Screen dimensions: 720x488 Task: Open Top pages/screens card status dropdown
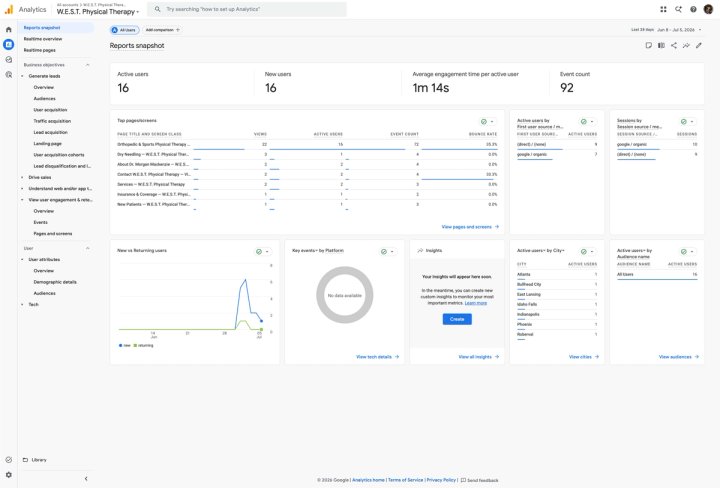tap(487, 122)
